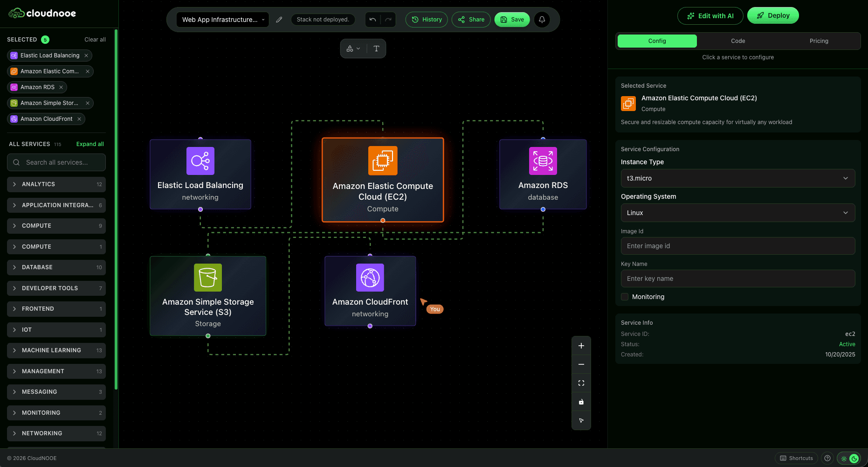Click the Active status value
This screenshot has width=868, height=467.
[x=847, y=344]
